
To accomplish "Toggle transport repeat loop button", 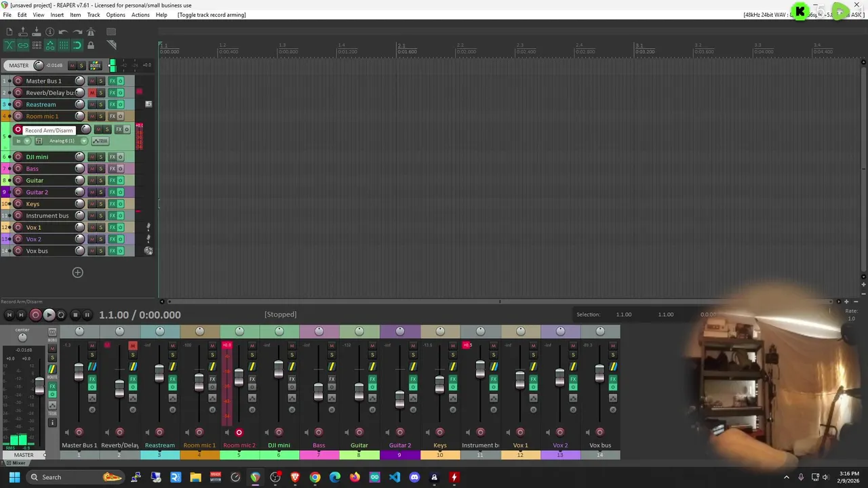I will (61, 314).
